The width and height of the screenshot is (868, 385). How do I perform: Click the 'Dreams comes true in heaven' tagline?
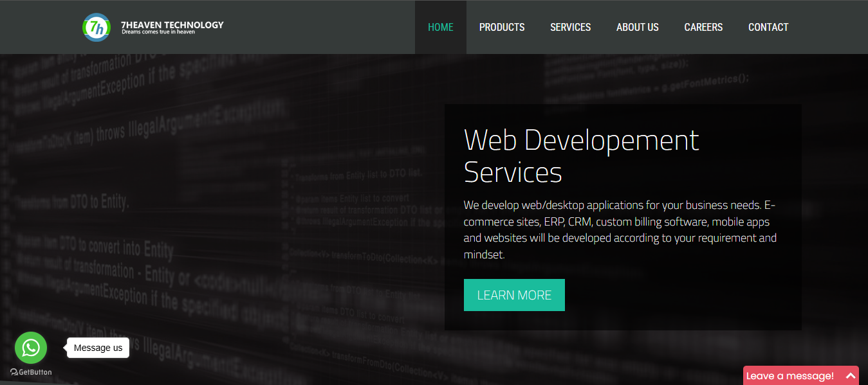[158, 32]
